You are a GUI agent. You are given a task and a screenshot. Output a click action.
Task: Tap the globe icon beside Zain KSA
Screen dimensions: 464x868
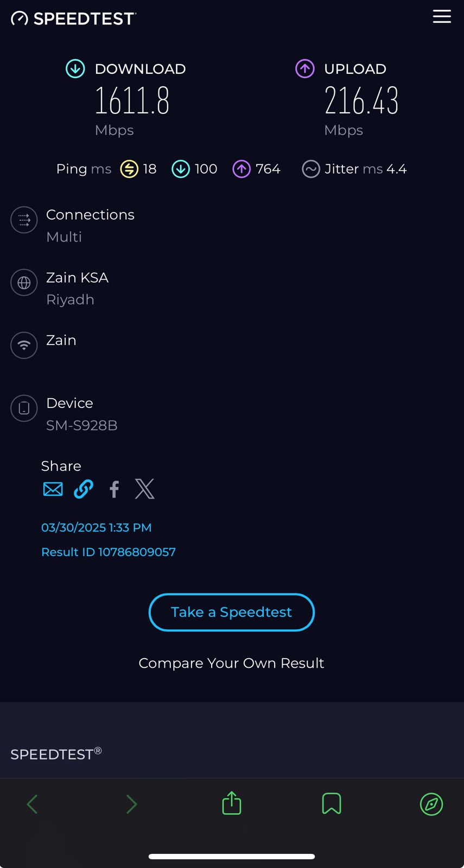[x=24, y=283]
